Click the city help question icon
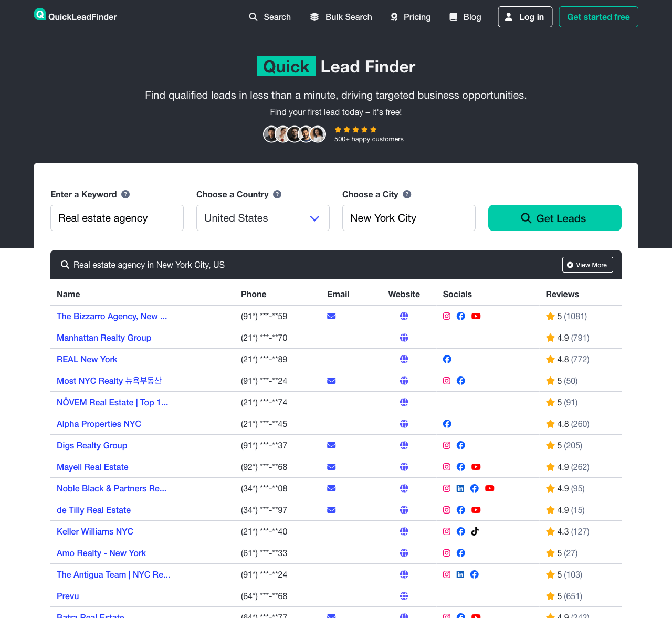The height and width of the screenshot is (618, 672). [x=407, y=194]
